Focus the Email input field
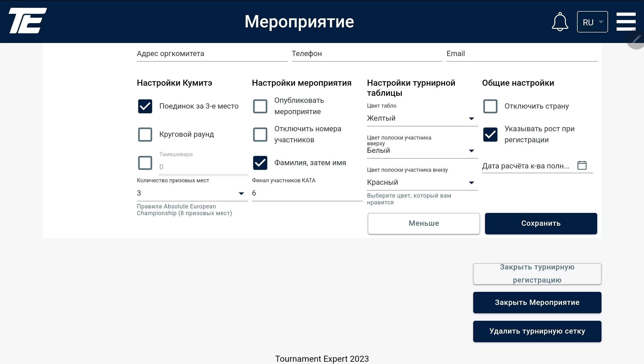Screen dimensions: 644x364 (x=522, y=54)
